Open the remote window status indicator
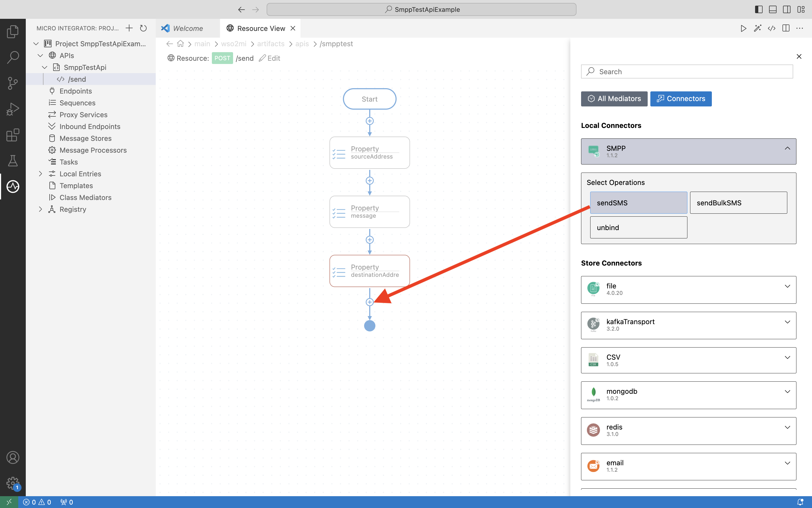 tap(9, 502)
